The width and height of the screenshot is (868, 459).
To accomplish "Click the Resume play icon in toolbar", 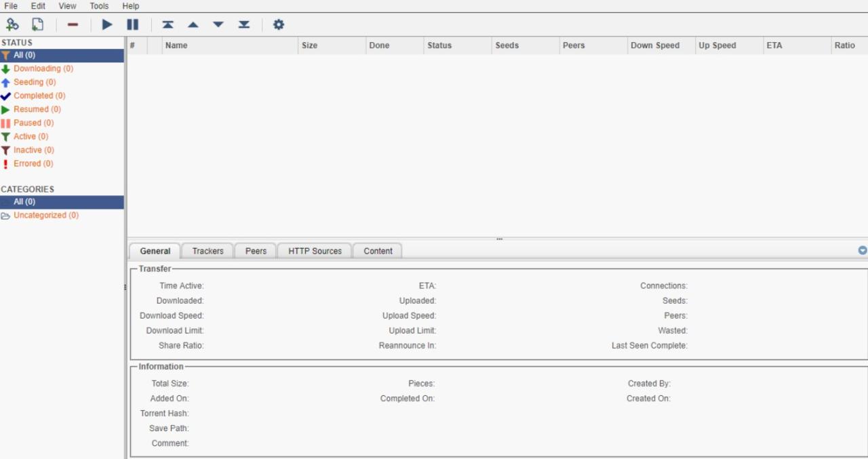I will point(107,24).
